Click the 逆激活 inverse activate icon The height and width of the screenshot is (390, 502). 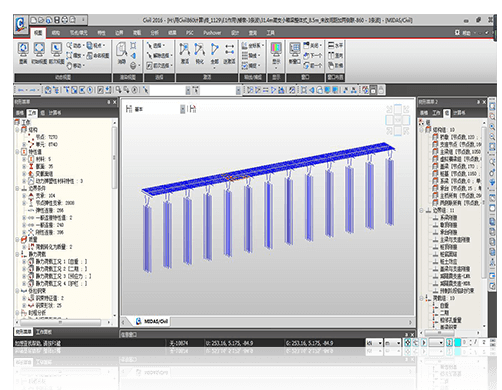coord(229,50)
